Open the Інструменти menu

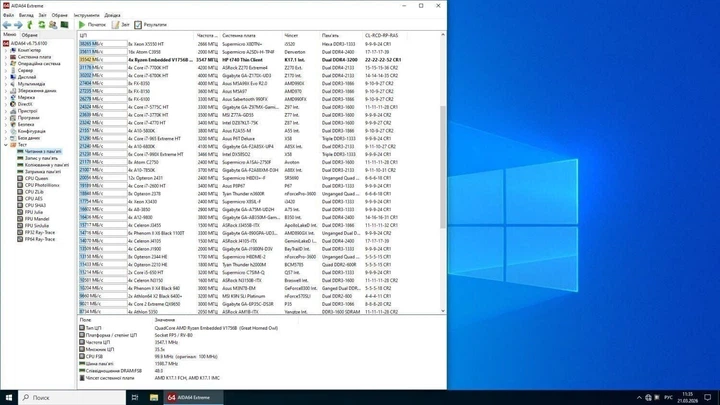[86, 15]
